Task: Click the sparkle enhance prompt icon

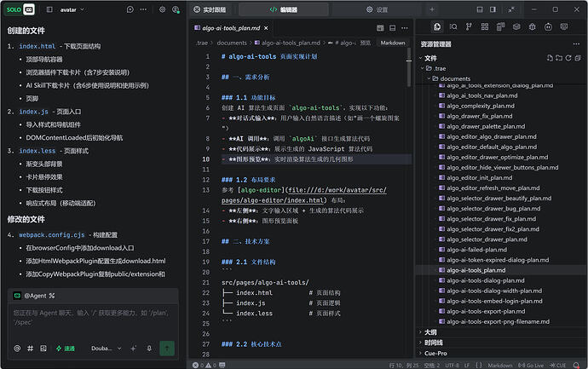Action: click(134, 349)
